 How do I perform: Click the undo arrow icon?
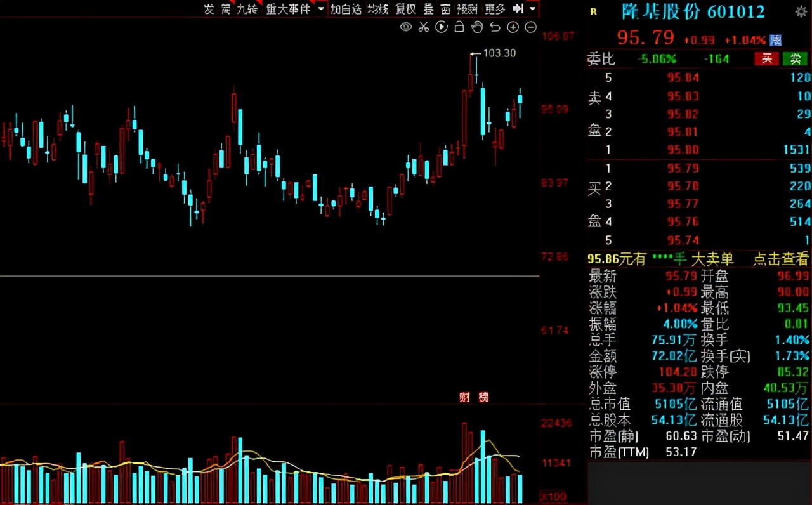point(495,27)
